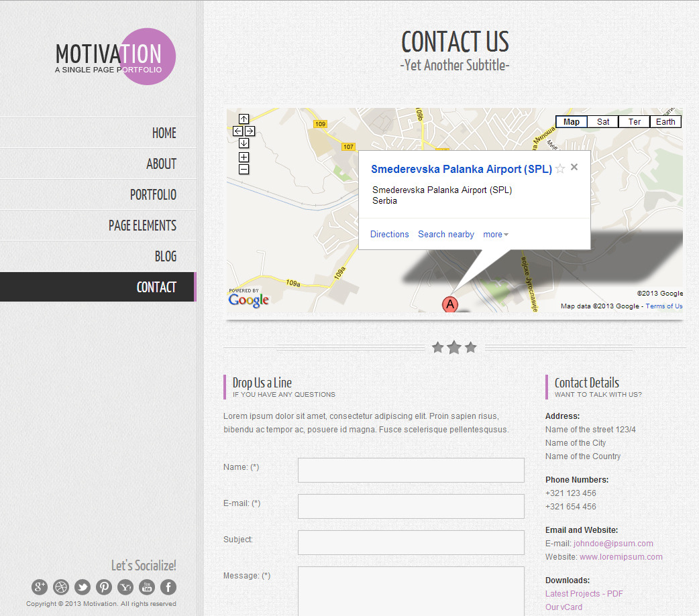Zoom out using the minus icon
Viewport: 699px width, 616px height.
[x=244, y=170]
